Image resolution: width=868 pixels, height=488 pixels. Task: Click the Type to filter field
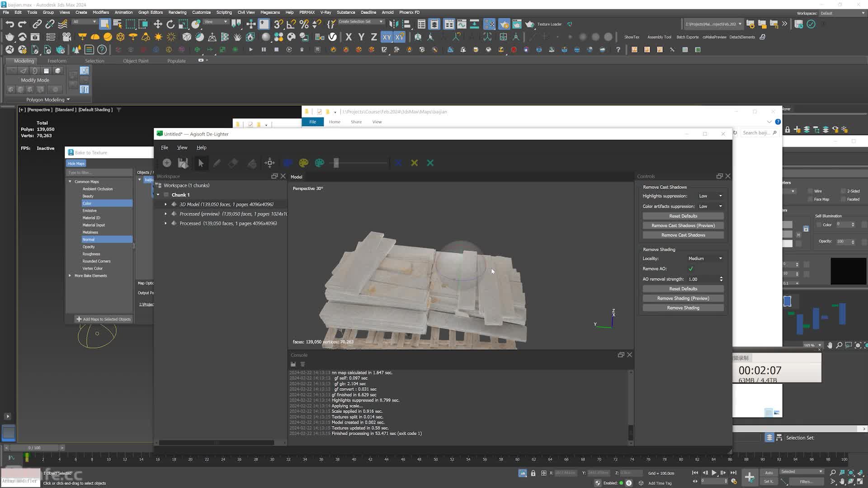click(x=99, y=173)
